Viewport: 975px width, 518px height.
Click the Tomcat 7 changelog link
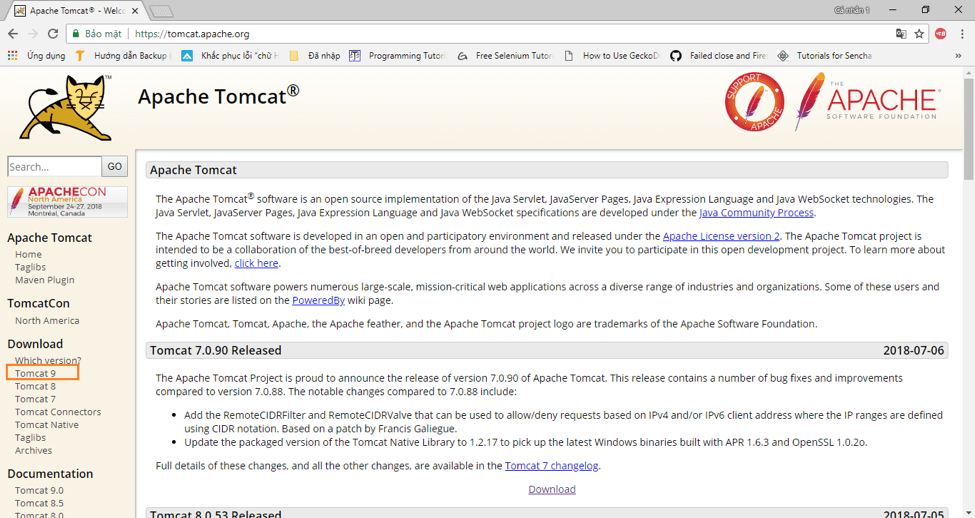click(x=551, y=465)
